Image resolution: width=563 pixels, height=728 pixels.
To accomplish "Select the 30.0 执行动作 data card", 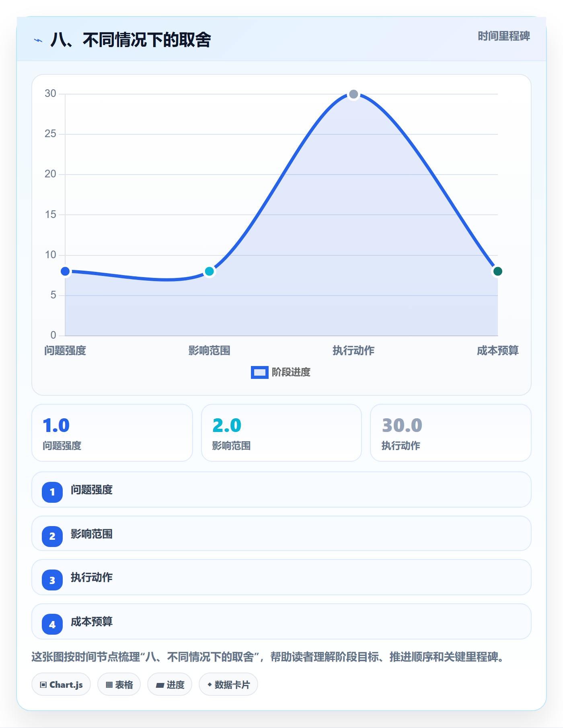I will point(451,433).
